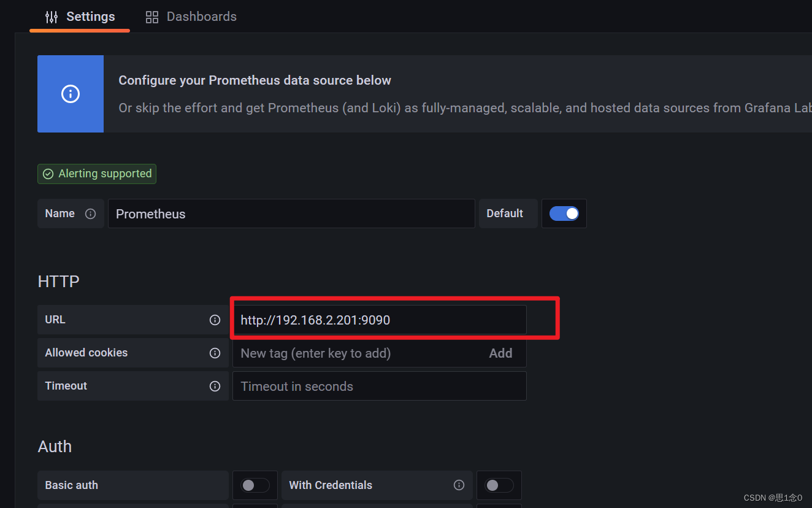Focus the Timeout in seconds field
The height and width of the screenshot is (508, 812).
coord(379,386)
